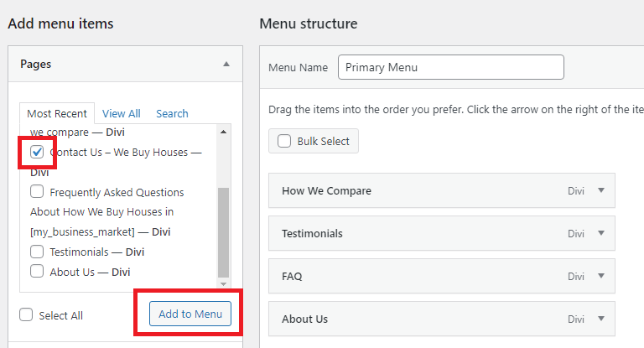
Task: Check the Testimonials — Divi page checkbox
Action: coord(37,252)
